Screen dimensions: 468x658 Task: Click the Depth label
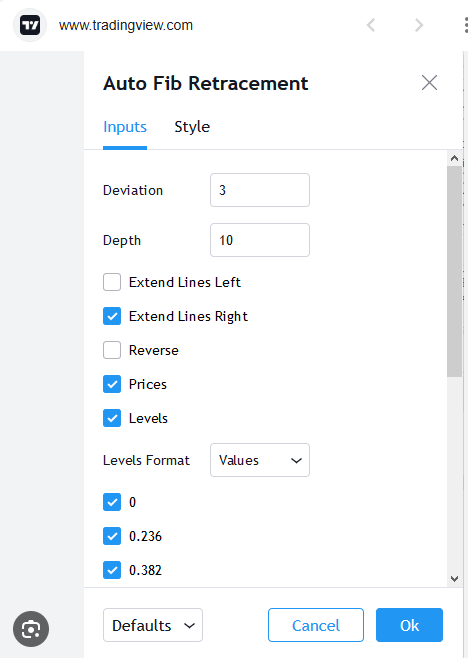click(x=122, y=240)
